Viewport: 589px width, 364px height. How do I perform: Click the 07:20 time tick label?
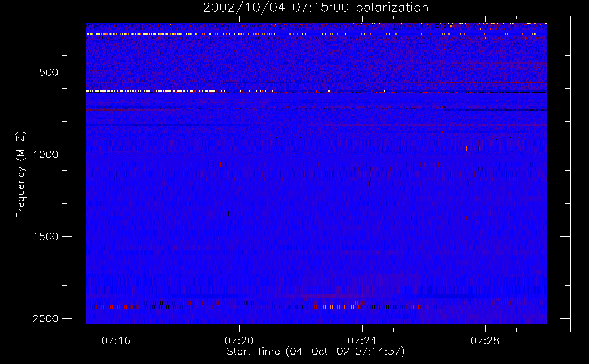pyautogui.click(x=239, y=341)
